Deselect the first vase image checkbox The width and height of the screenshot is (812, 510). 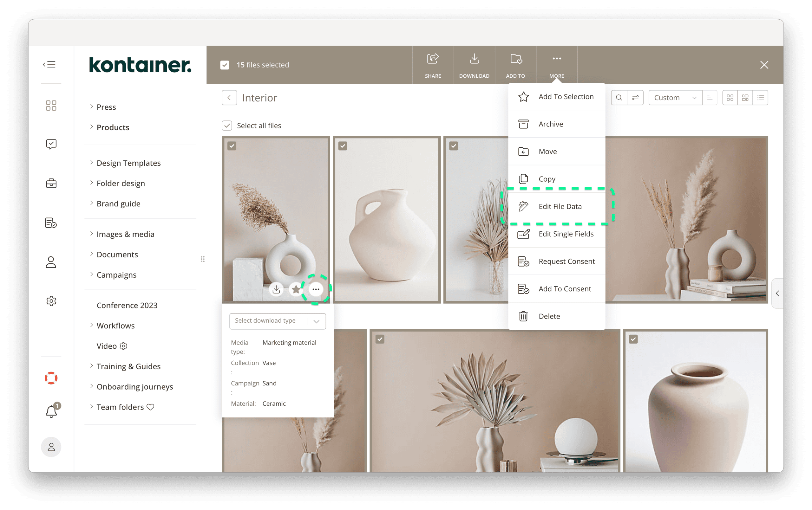pyautogui.click(x=232, y=145)
